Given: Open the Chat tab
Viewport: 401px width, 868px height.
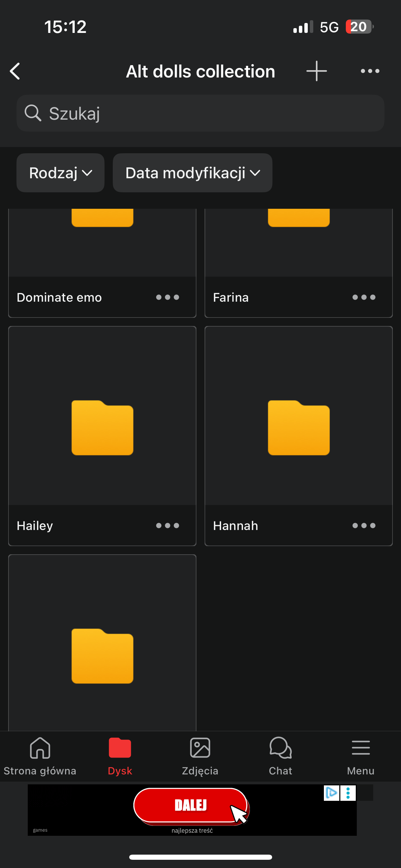Looking at the screenshot, I should 280,757.
